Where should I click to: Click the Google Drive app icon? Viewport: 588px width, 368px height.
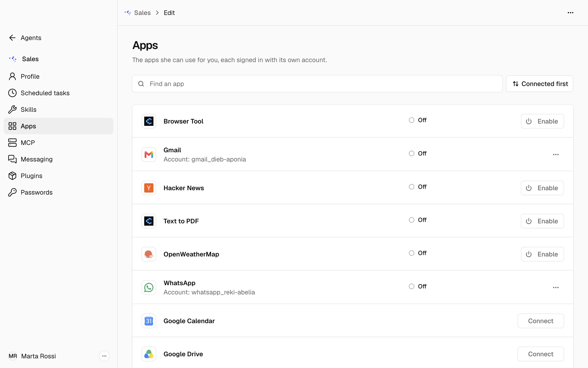149,354
